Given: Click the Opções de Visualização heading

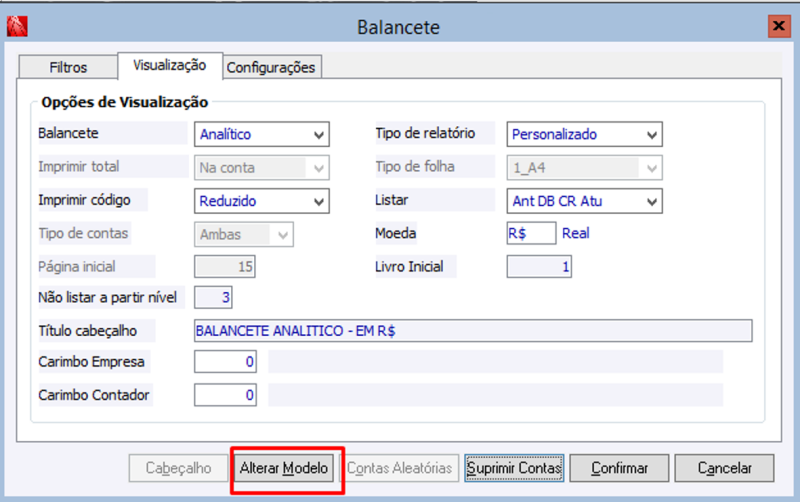Looking at the screenshot, I should pos(124,102).
